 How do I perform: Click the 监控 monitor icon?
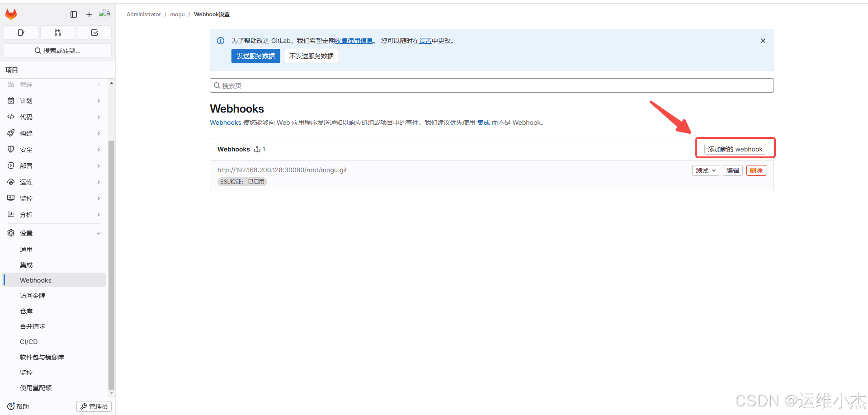[11, 198]
